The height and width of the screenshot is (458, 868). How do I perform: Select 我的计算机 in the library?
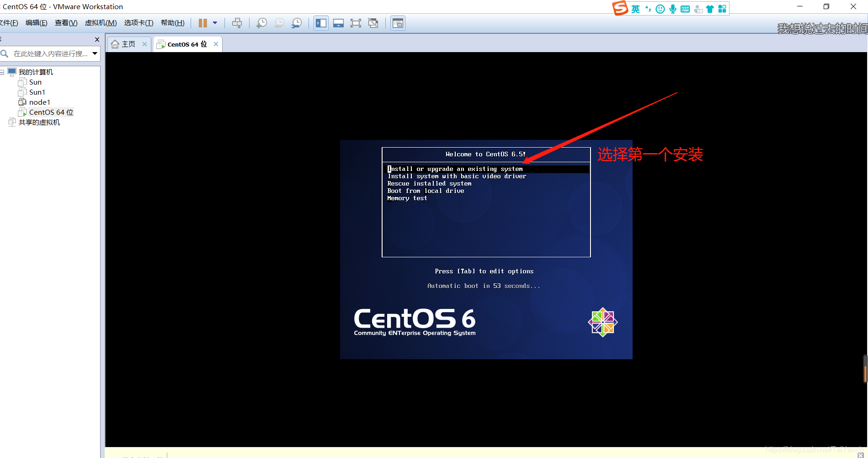pyautogui.click(x=36, y=72)
